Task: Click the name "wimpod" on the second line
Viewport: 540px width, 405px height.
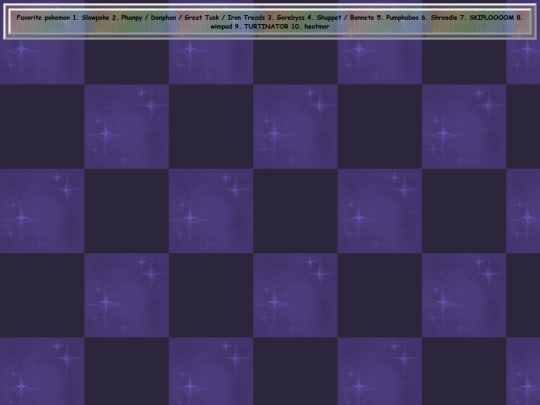Action: coord(221,27)
